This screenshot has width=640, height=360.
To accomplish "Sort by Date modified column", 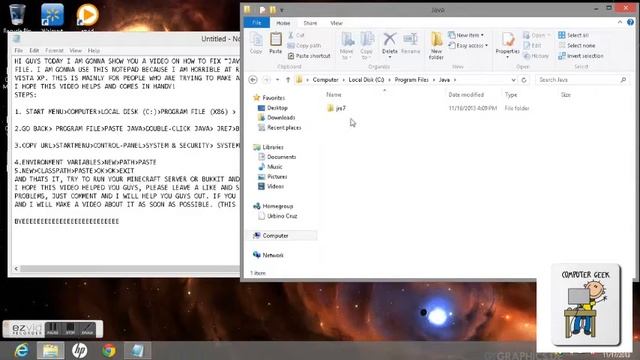I will point(466,95).
